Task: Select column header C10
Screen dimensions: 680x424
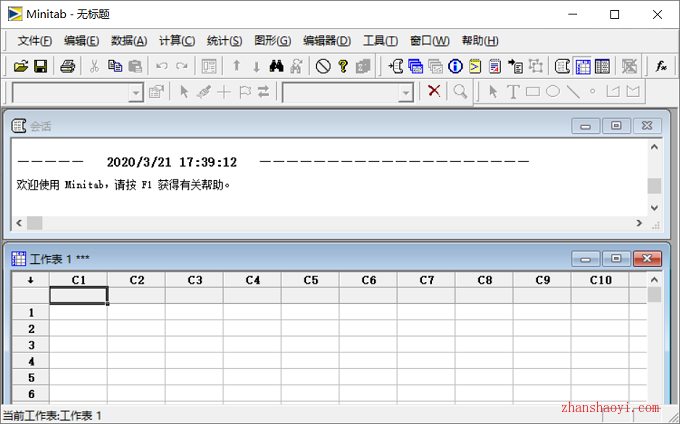Action: [x=601, y=280]
